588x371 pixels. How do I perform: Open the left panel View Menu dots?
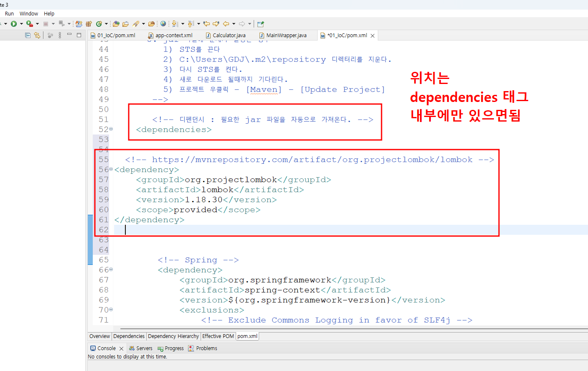(x=60, y=35)
